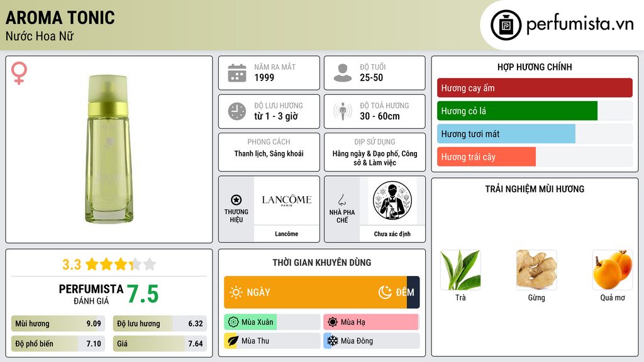Click the nose icon above Nhà Pha Chế
Viewport: 644px width, 362px height.
coord(341,200)
